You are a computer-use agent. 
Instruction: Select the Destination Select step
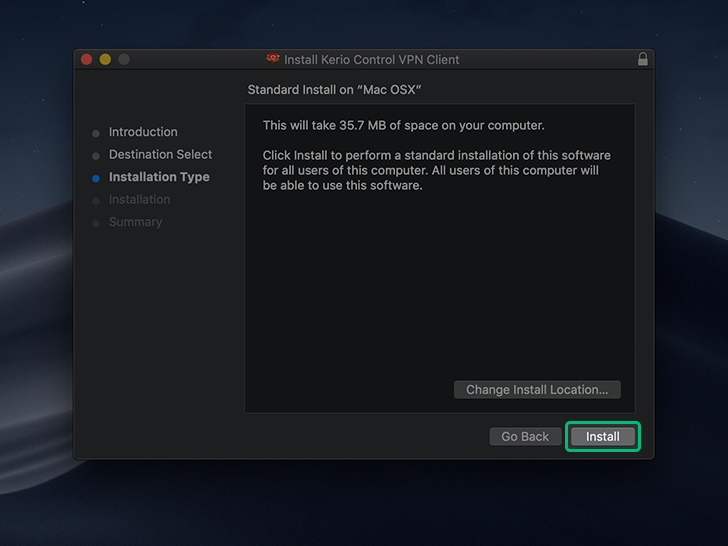tap(160, 154)
